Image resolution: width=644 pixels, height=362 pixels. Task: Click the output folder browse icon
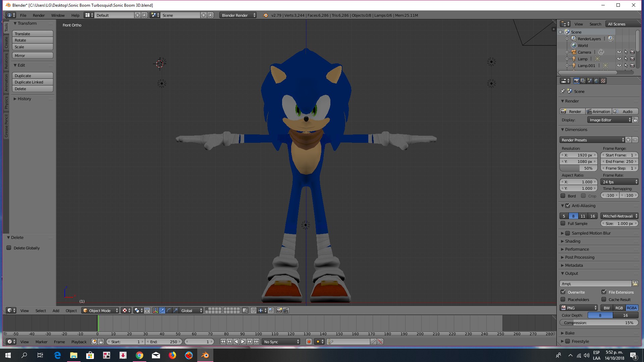pyautogui.click(x=635, y=284)
